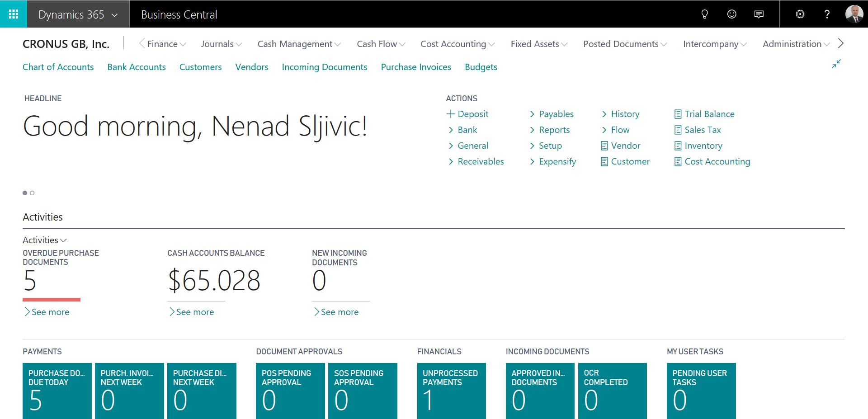Viewport: 868px width, 419px height.
Task: Open SOs Pending Approval tile
Action: coord(363,391)
